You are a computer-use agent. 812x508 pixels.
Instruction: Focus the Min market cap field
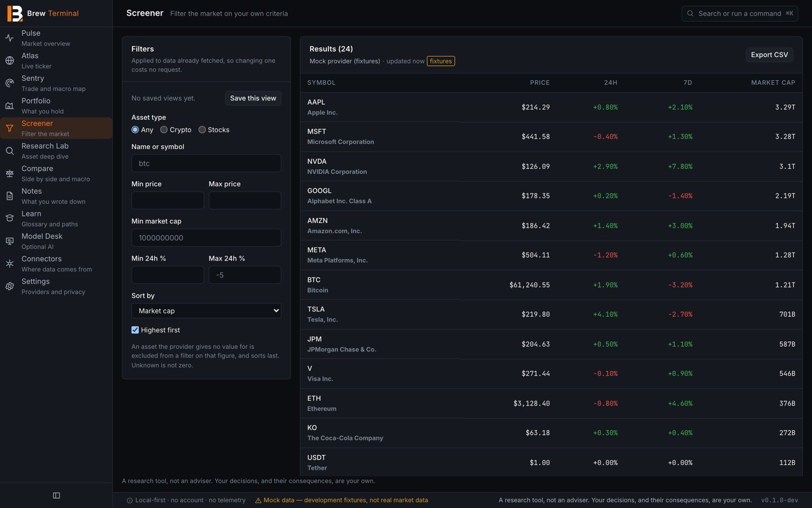pos(206,238)
